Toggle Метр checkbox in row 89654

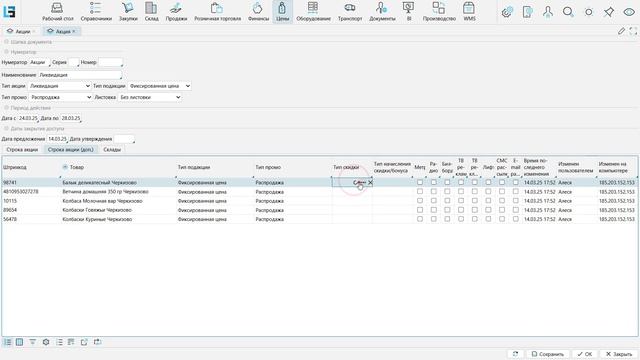coord(420,210)
